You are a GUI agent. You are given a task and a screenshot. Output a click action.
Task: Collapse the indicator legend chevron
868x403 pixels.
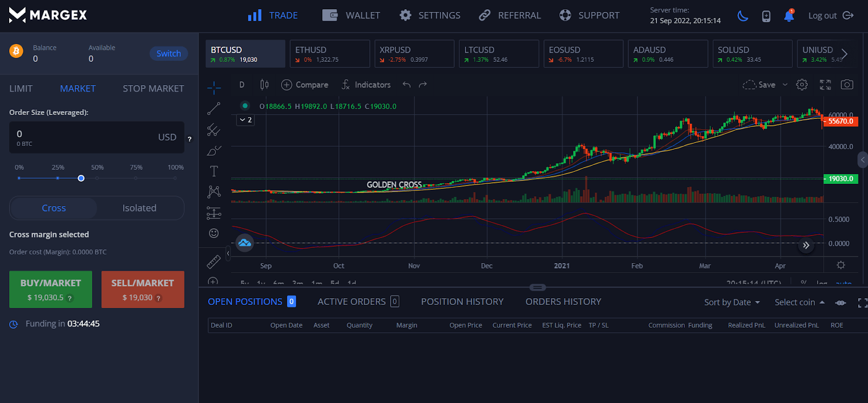[x=246, y=120]
